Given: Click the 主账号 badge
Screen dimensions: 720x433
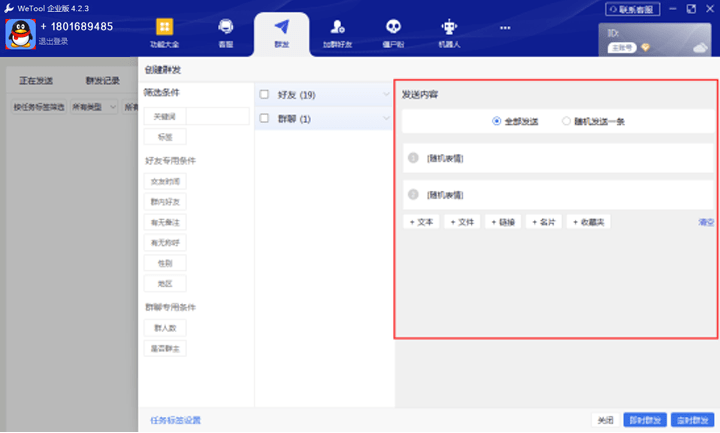Looking at the screenshot, I should click(x=622, y=47).
